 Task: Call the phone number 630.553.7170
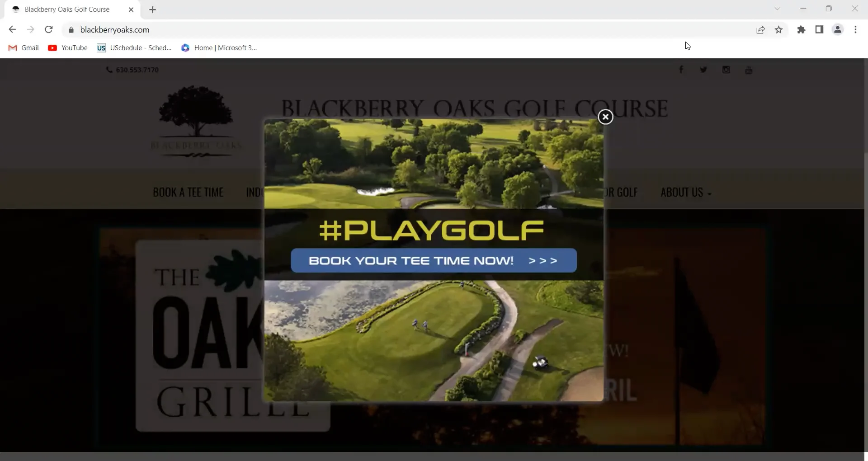(132, 70)
